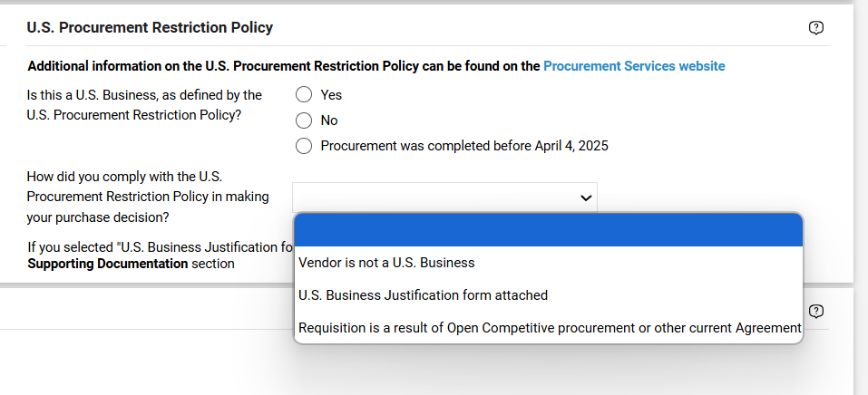
Task: Choose the procurement completed before April 4 radio
Action: click(304, 146)
